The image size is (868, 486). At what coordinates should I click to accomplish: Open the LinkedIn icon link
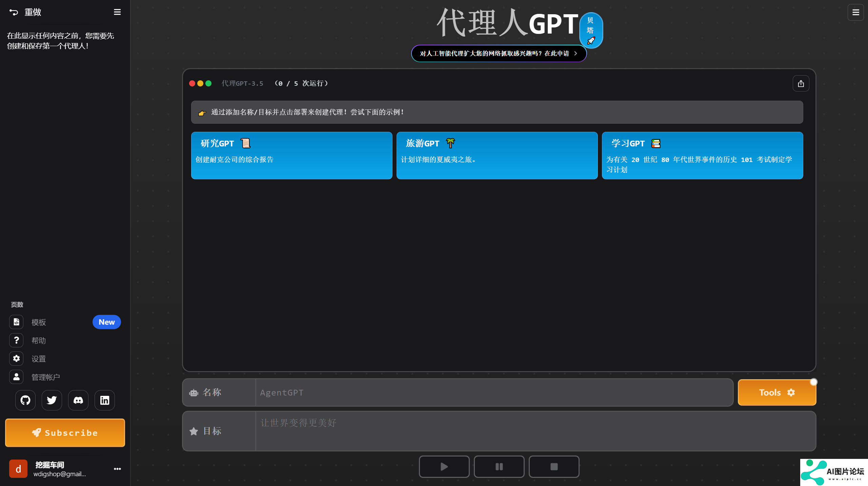[x=105, y=400]
